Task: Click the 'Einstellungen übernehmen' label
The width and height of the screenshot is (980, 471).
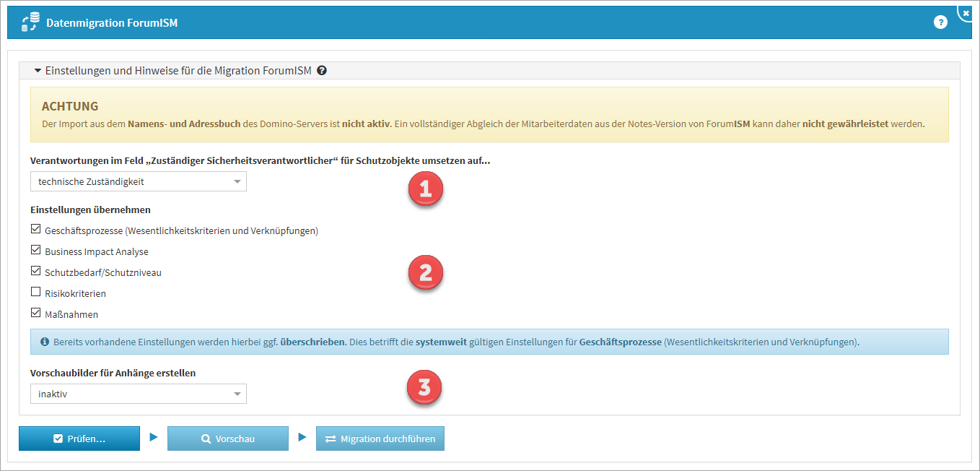Action: click(x=90, y=210)
